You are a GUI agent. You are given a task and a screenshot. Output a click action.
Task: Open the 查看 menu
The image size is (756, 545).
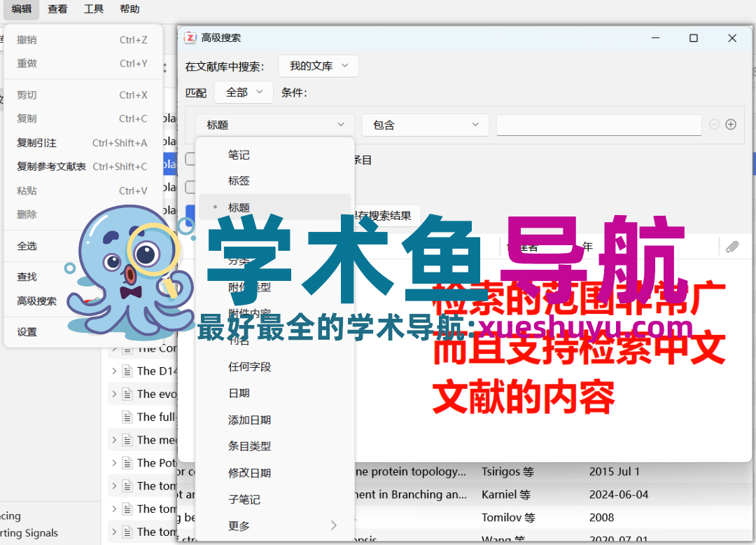[57, 9]
